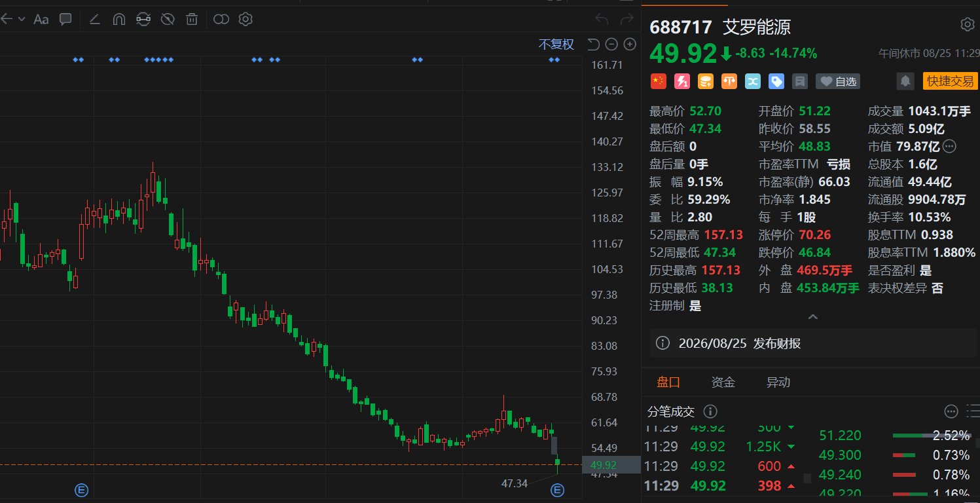Click the 历史最低 value 38.13

(717, 288)
